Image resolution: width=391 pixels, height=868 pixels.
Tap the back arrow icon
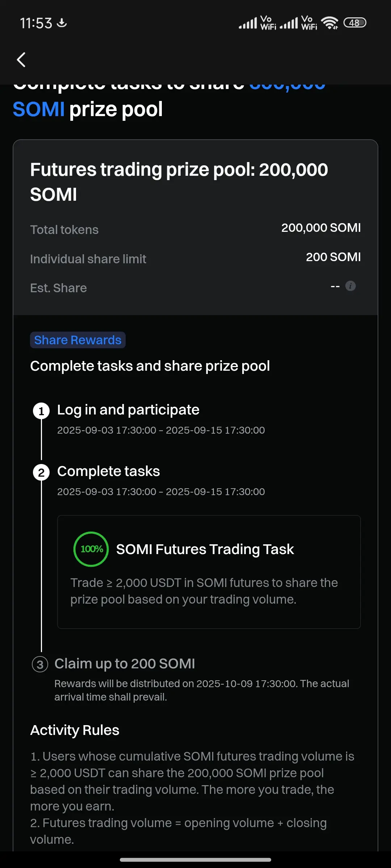(x=21, y=60)
